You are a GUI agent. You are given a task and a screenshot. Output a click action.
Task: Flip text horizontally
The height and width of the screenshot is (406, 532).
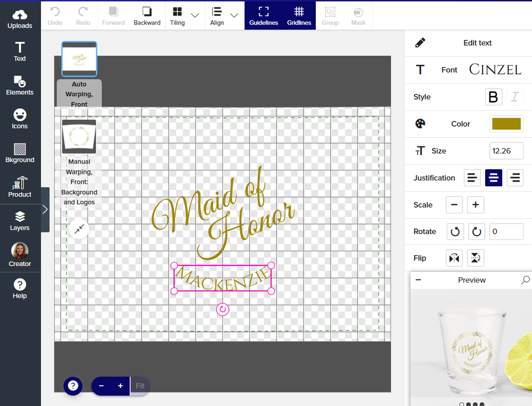pyautogui.click(x=454, y=258)
